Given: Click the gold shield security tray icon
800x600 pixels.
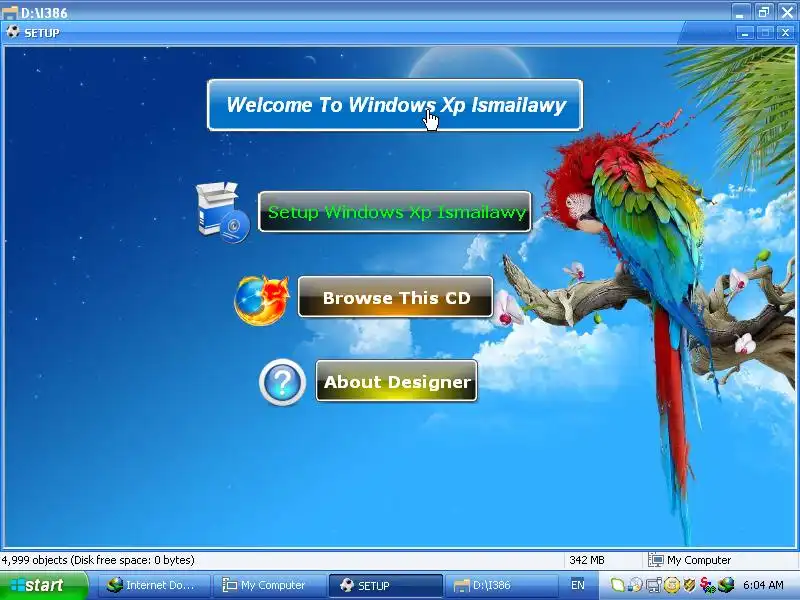Looking at the screenshot, I should [689, 585].
